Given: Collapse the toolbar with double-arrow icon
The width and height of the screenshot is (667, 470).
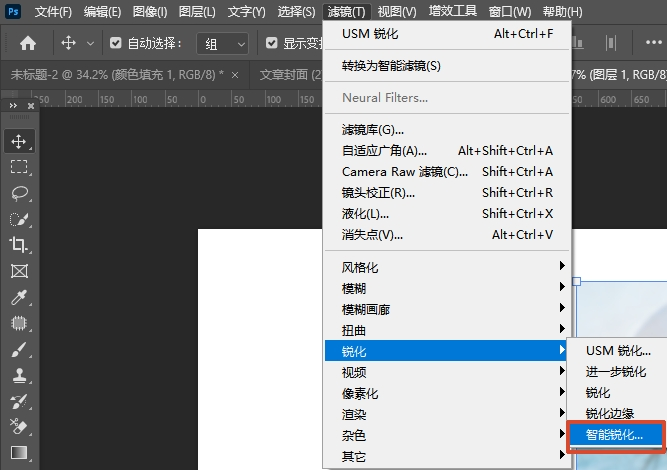Looking at the screenshot, I should coord(13,105).
